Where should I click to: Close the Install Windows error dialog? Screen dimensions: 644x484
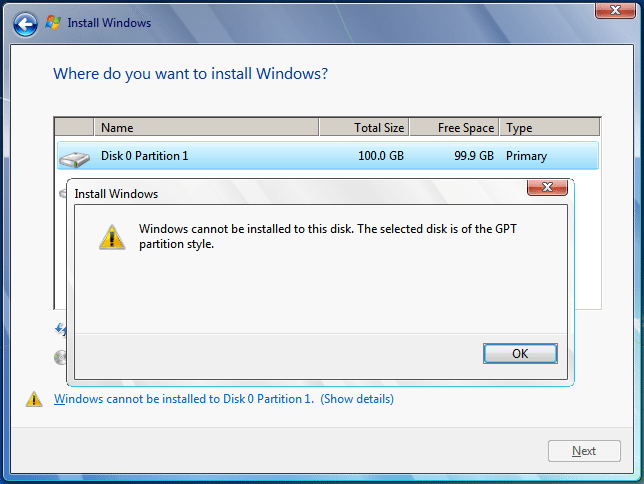(x=547, y=187)
